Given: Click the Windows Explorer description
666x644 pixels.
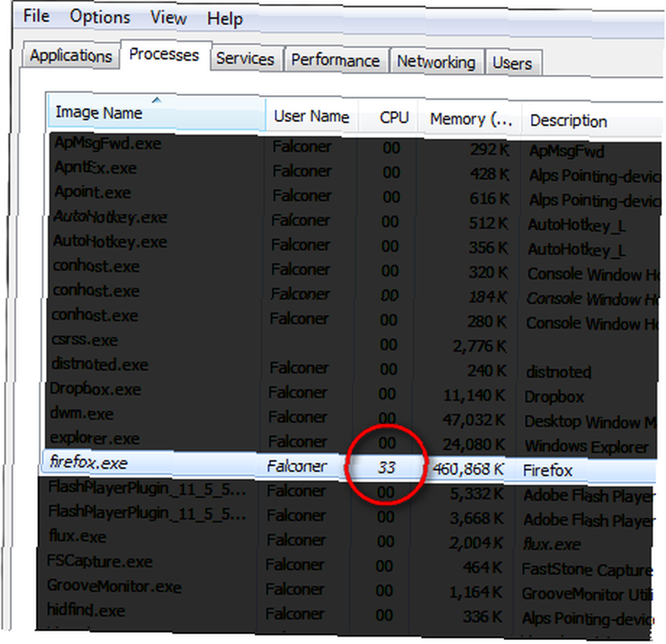Looking at the screenshot, I should [587, 446].
